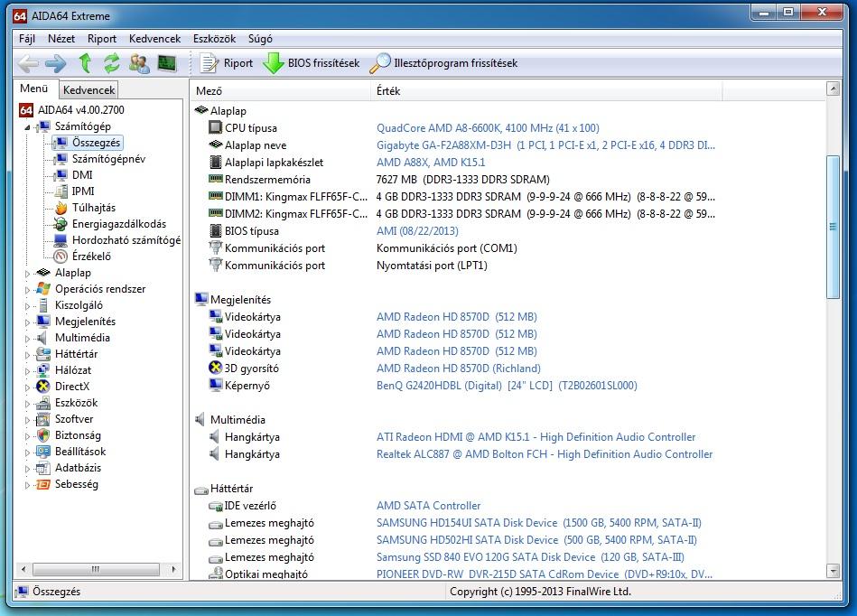857x616 pixels.
Task: Open the AMD SATA Controller link
Action: pyautogui.click(x=428, y=506)
